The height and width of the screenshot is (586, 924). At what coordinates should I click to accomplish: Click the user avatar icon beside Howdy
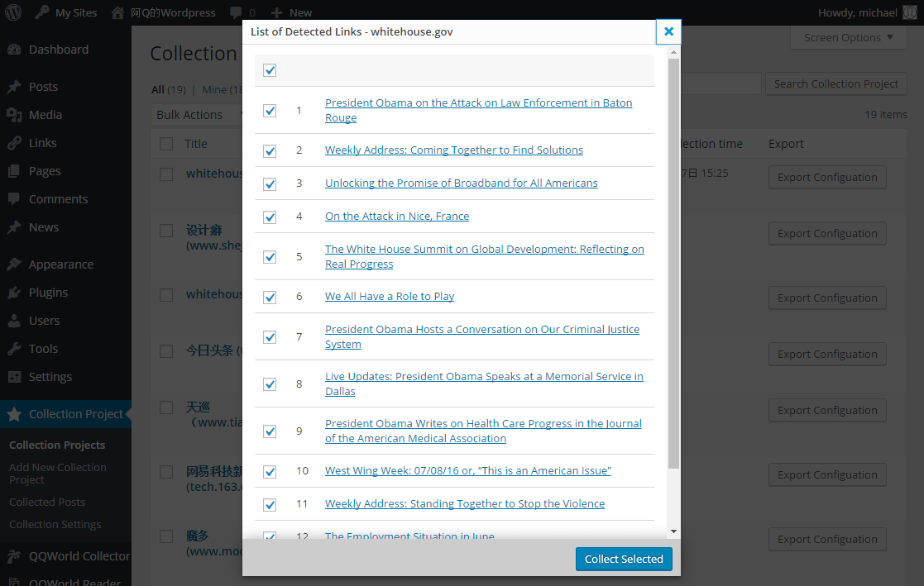click(x=910, y=12)
